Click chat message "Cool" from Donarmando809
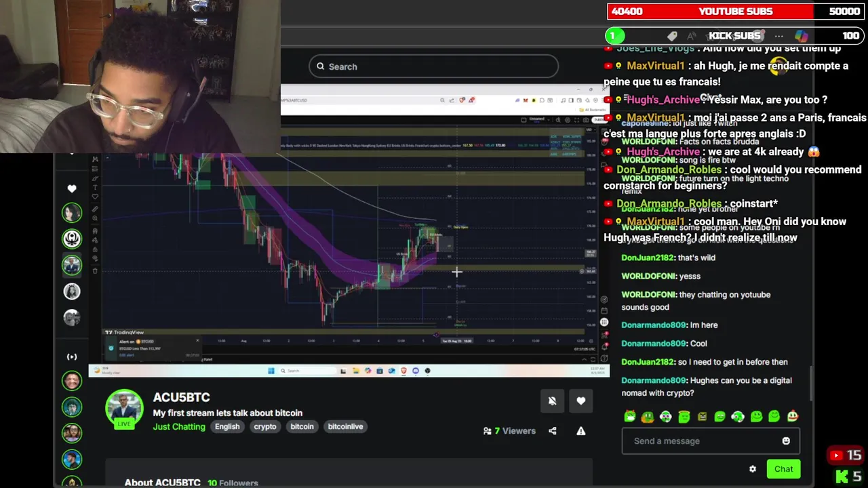Image resolution: width=868 pixels, height=488 pixels. (698, 344)
